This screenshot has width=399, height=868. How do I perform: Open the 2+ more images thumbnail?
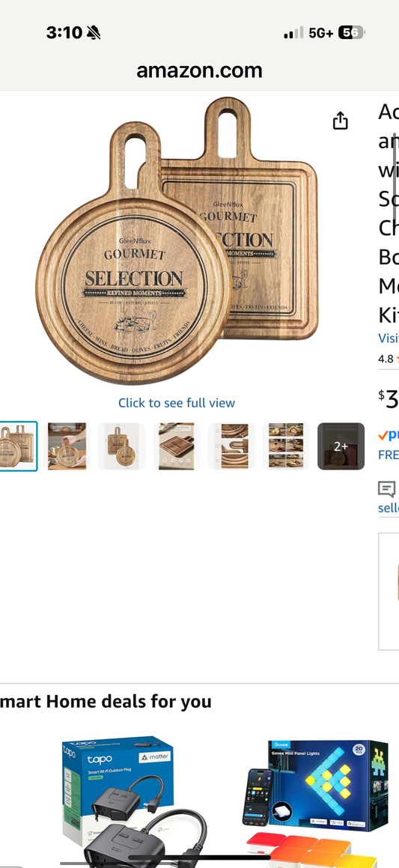pos(341,446)
